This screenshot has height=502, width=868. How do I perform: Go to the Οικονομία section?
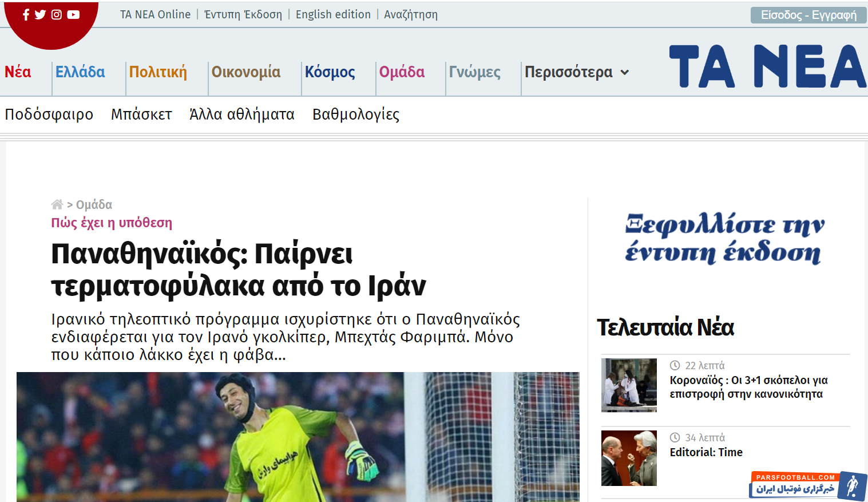(x=246, y=72)
